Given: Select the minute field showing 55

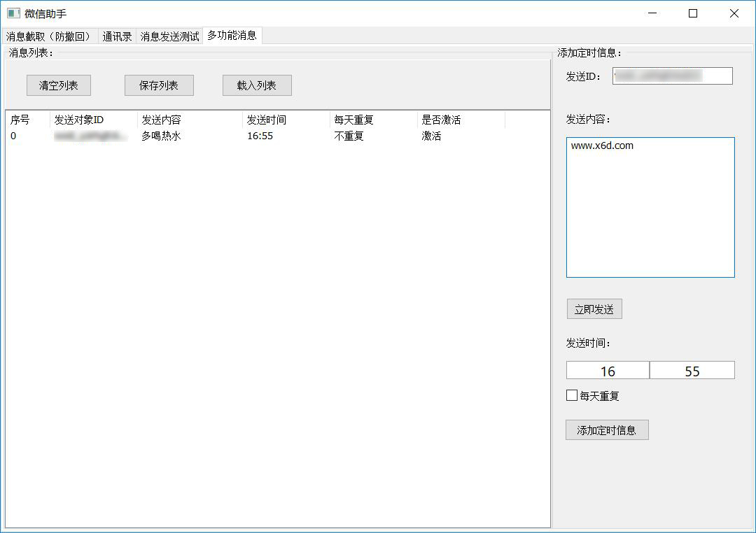Looking at the screenshot, I should [692, 370].
